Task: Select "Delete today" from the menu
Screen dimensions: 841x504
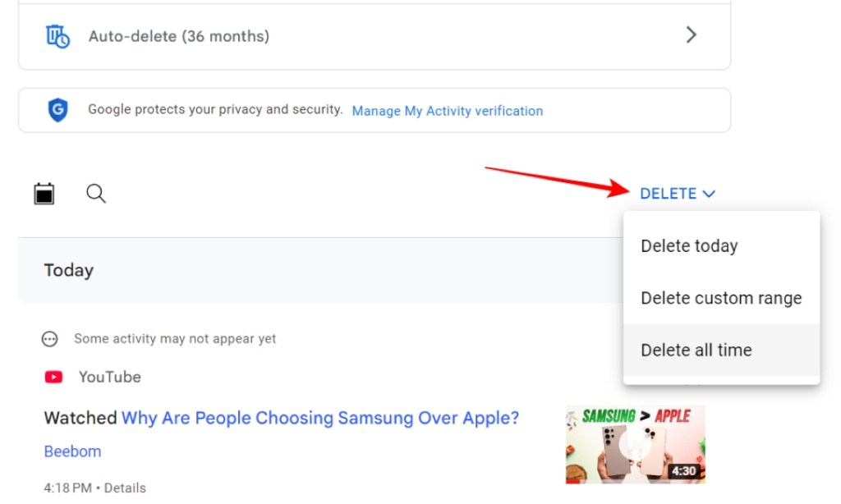Action: tap(689, 245)
